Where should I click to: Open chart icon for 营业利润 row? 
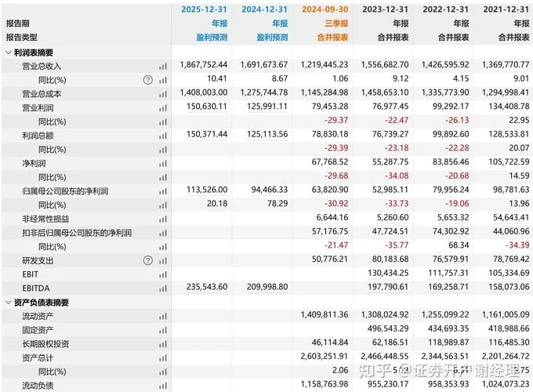pyautogui.click(x=163, y=108)
